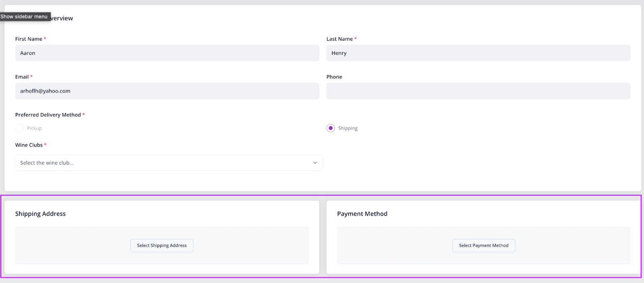Image resolution: width=644 pixels, height=283 pixels.
Task: Click the Pickup delivery option label
Action: click(x=34, y=128)
